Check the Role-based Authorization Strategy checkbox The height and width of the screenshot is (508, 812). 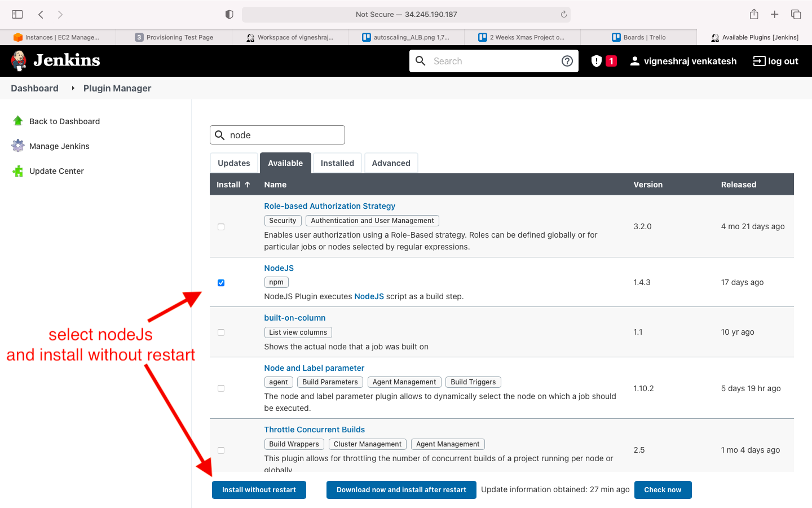221,227
